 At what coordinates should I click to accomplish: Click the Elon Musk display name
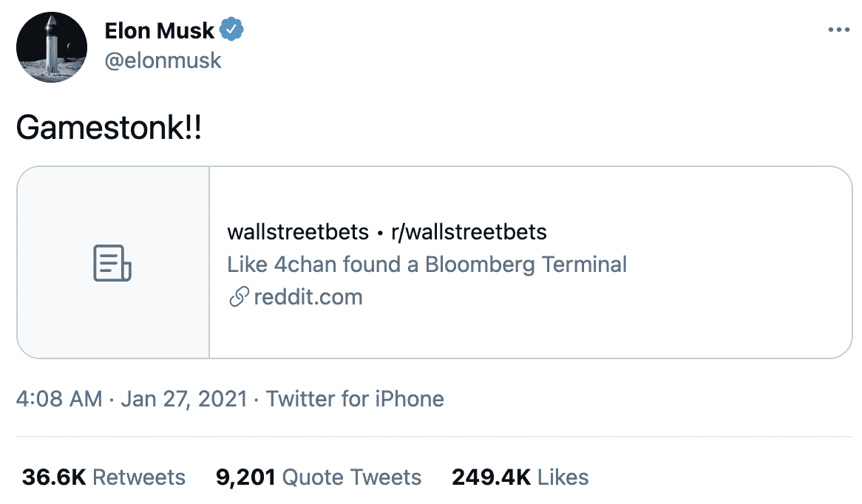point(160,30)
